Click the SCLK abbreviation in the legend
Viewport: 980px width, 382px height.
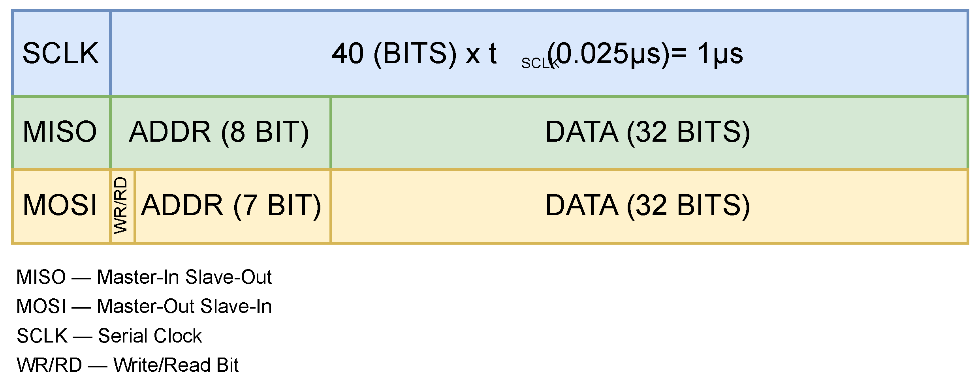(x=42, y=336)
